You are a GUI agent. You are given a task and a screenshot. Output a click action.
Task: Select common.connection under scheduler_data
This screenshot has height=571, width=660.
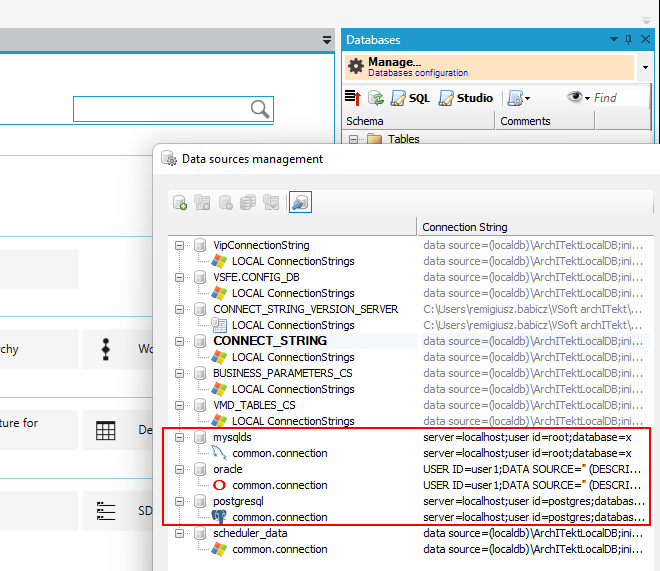279,549
